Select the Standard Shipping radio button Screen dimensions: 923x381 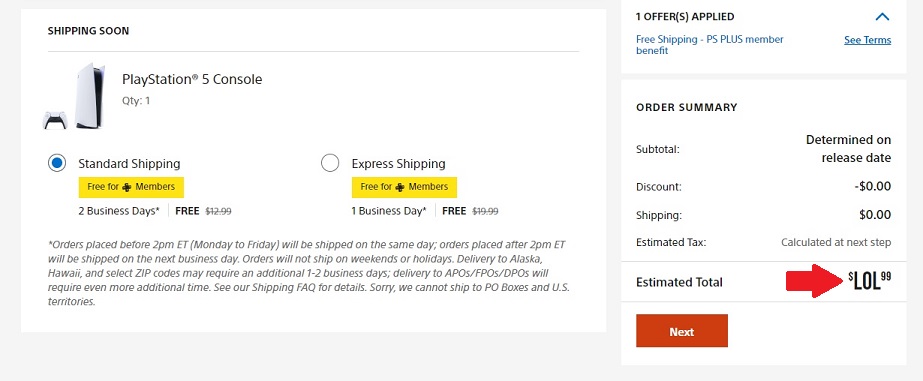point(57,163)
